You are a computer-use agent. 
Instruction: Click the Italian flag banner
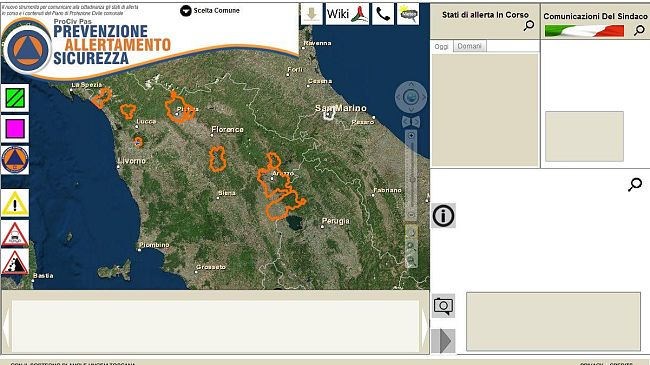584,31
